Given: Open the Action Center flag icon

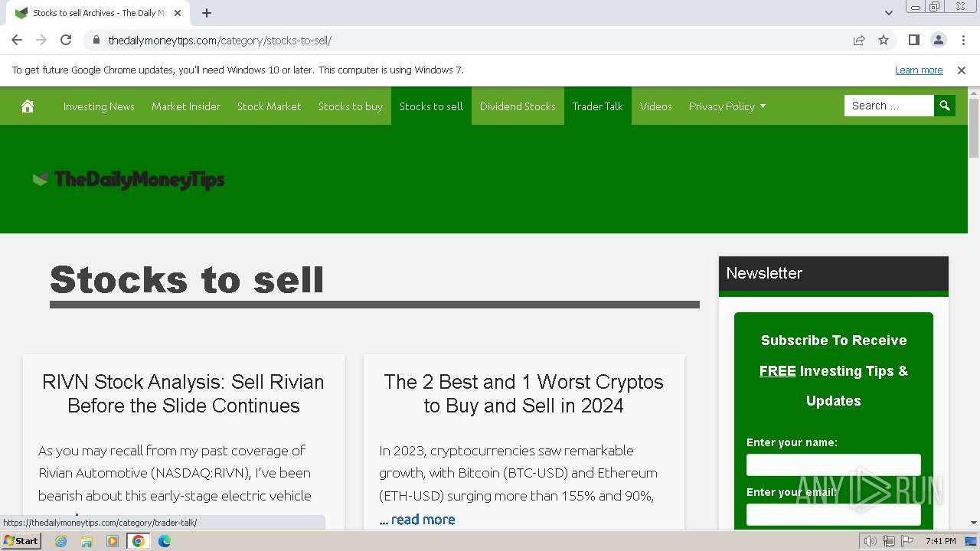Looking at the screenshot, I should 907,541.
